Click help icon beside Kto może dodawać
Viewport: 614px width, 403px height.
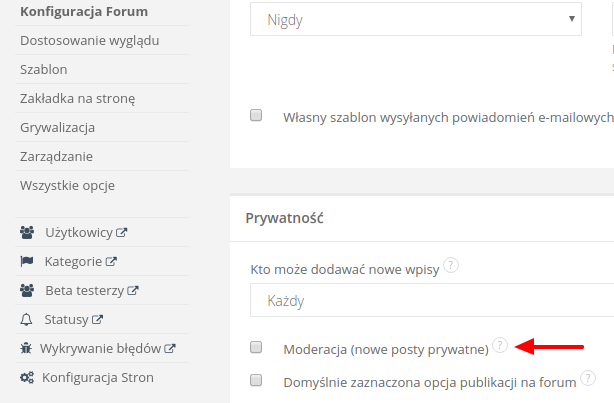pyautogui.click(x=452, y=266)
